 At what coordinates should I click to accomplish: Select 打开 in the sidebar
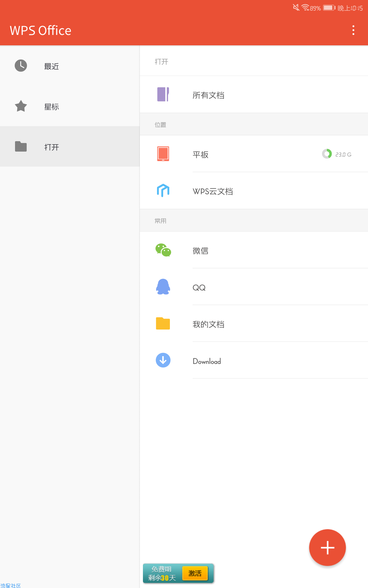70,146
